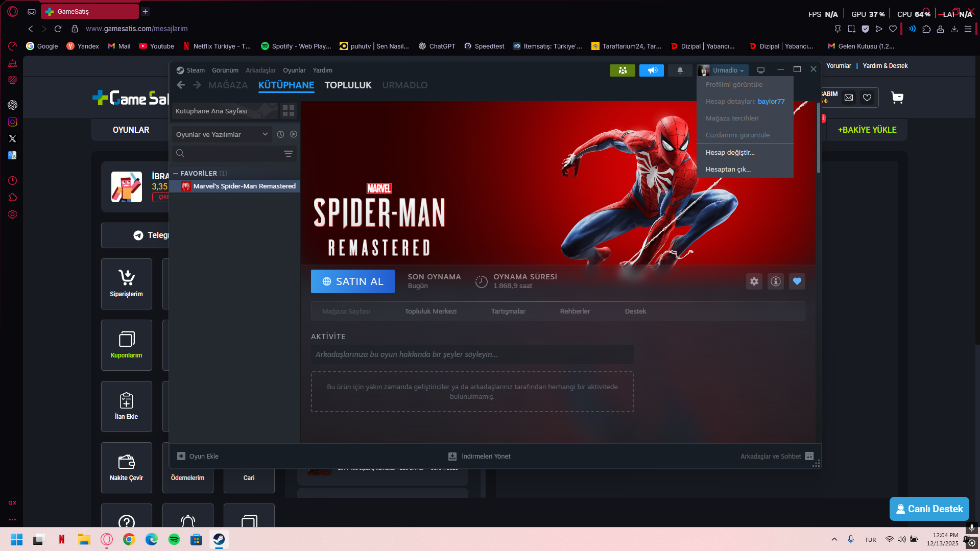Image resolution: width=980 pixels, height=551 pixels.
Task: Select Profilimi görüntüle menu entry
Action: (x=745, y=85)
